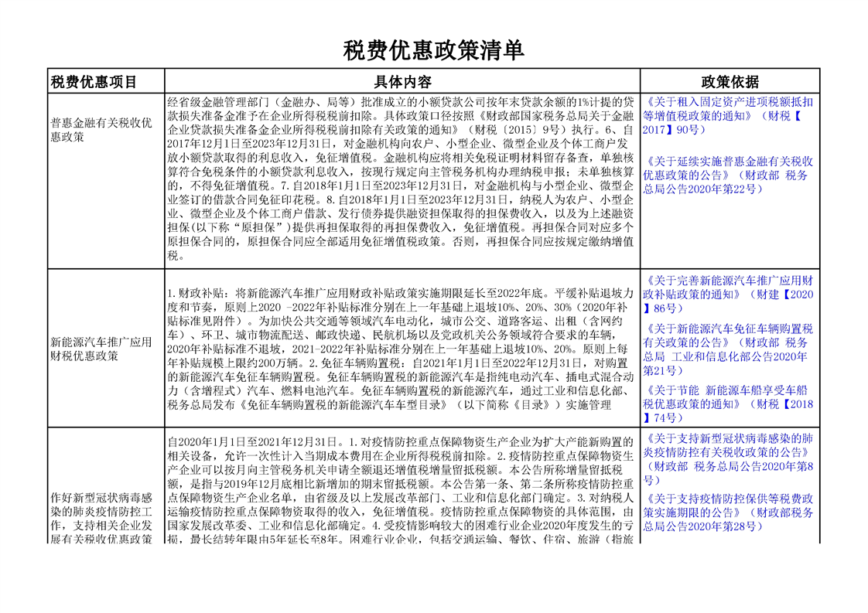This screenshot has width=868, height=613.
Task: Select the 税费优惠项目 column header
Action: (x=94, y=82)
